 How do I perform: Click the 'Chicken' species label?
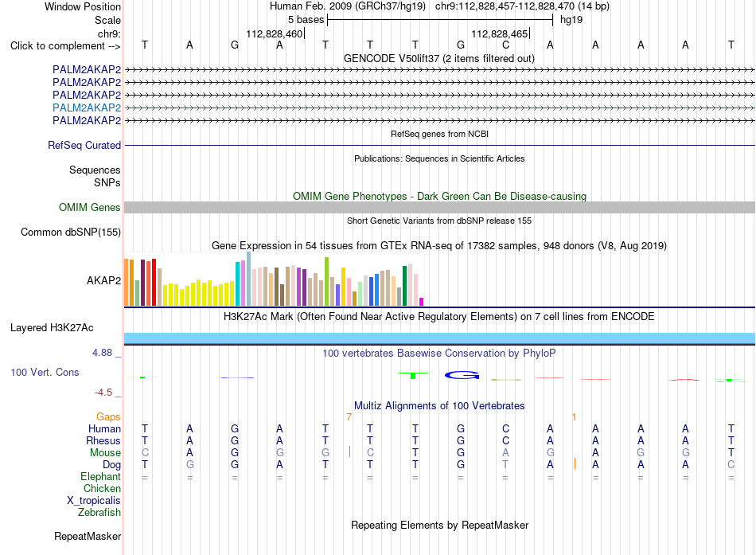coord(102,488)
